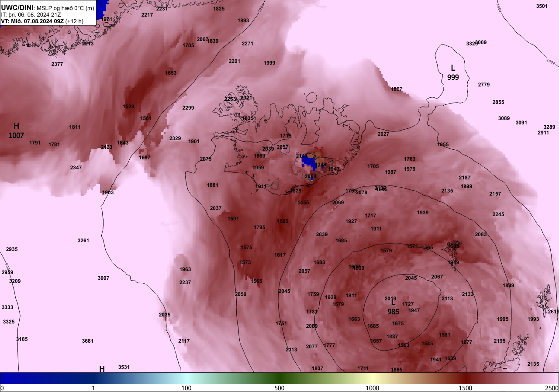
Task: Click the height value 3261
Action: coord(83,241)
